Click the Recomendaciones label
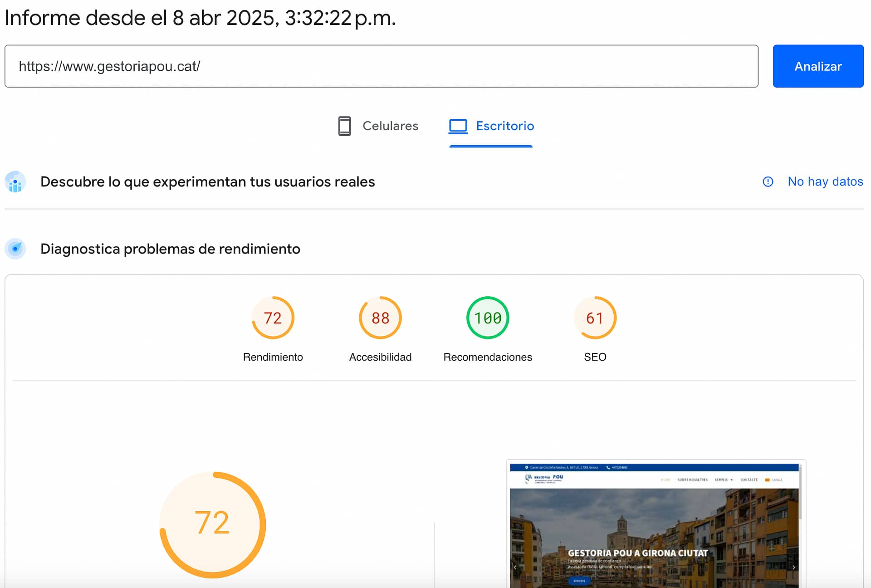This screenshot has height=588, width=871. click(x=488, y=357)
